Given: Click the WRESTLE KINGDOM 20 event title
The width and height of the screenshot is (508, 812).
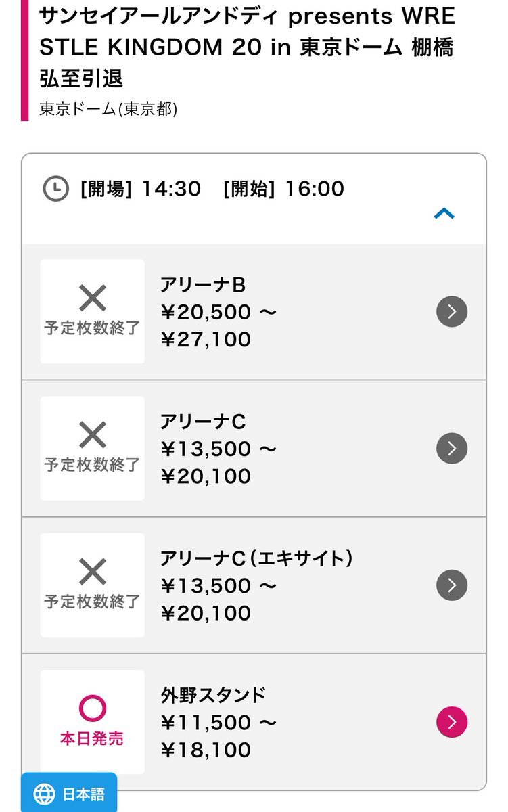Looking at the screenshot, I should [x=247, y=47].
